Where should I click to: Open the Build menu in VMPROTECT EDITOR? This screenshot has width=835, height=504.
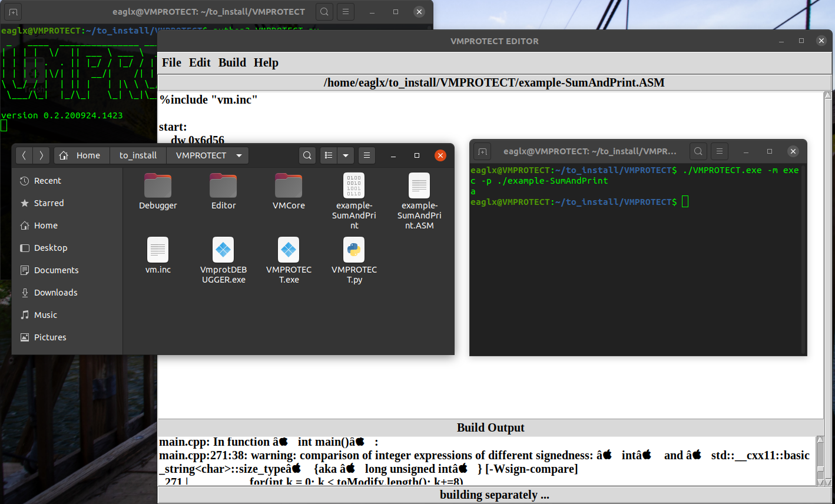click(232, 62)
